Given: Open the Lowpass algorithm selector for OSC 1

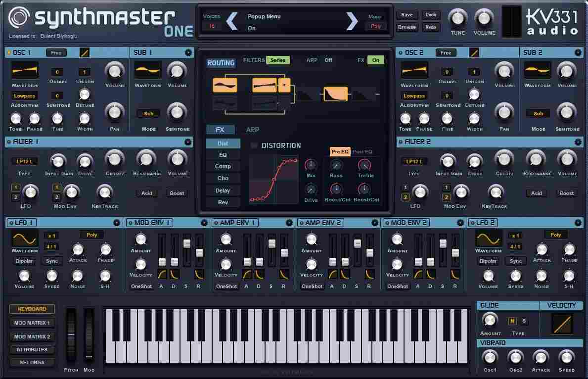Looking at the screenshot, I should 24,95.
